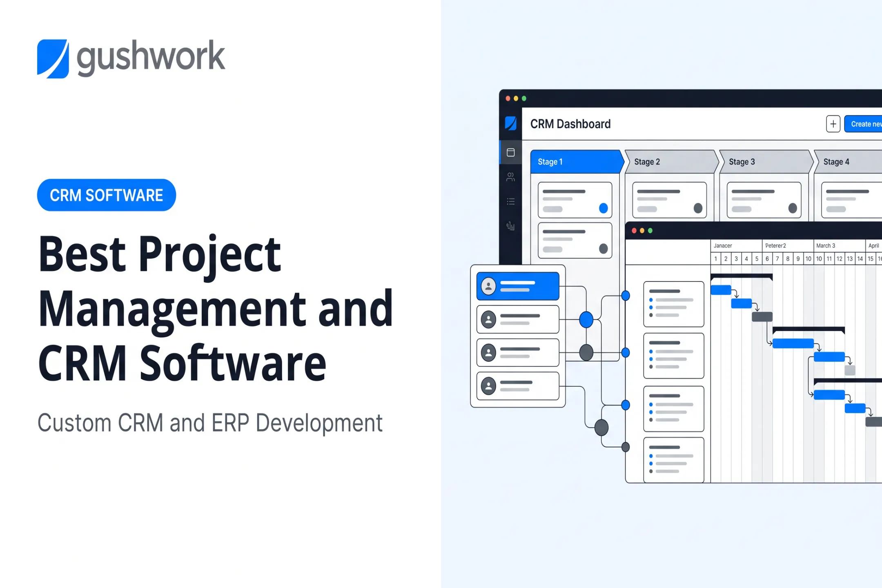Screen dimensions: 882x588
Task: Click blue port dot beside second task card
Action: coord(625,352)
